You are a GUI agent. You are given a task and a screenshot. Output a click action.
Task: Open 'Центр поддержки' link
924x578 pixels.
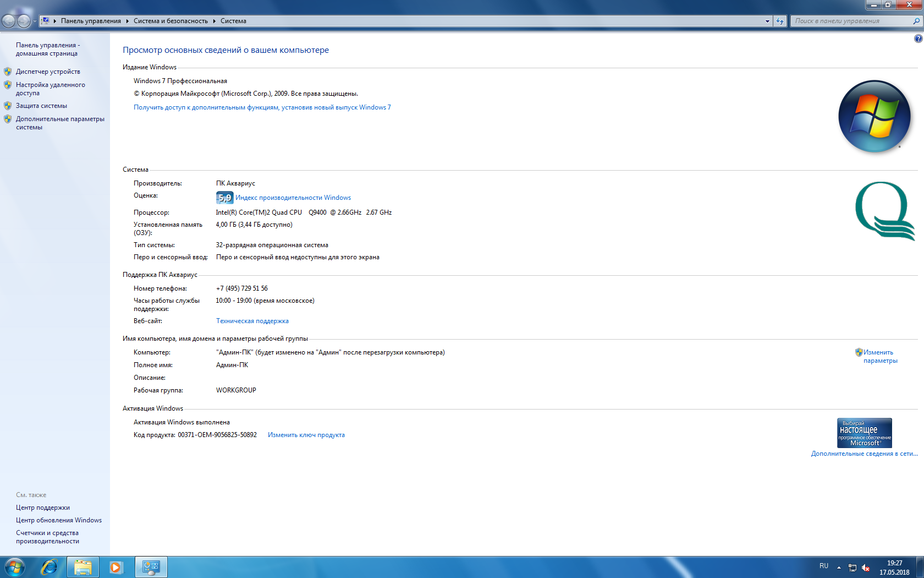pos(43,508)
